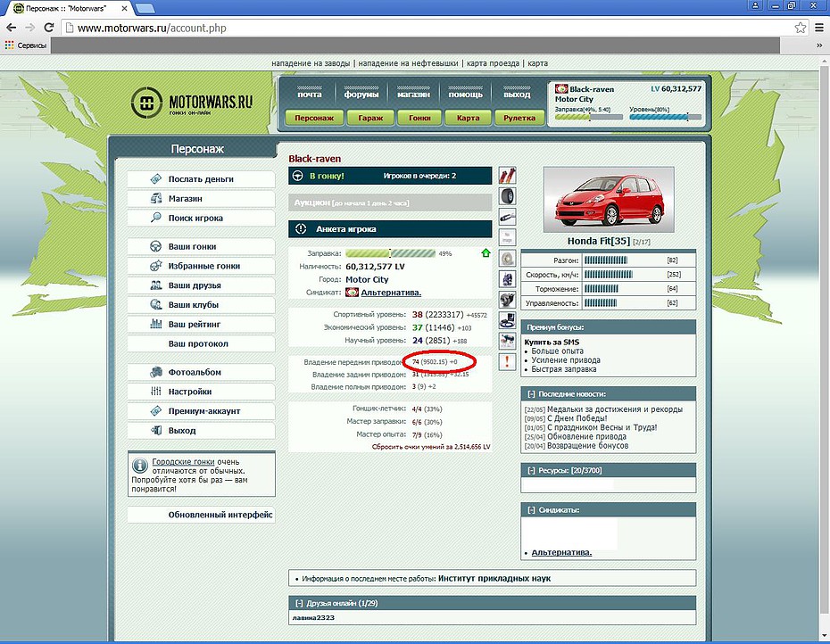This screenshot has height=644, width=830.
Task: Click the browser back arrow
Action: (x=11, y=28)
